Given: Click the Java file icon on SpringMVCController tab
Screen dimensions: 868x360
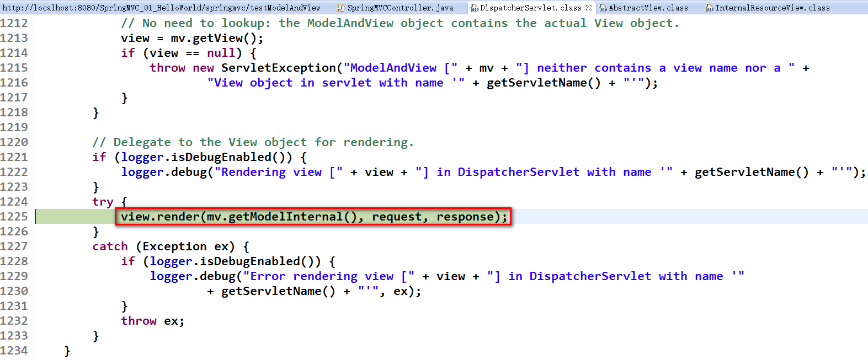Looking at the screenshot, I should coord(340,8).
